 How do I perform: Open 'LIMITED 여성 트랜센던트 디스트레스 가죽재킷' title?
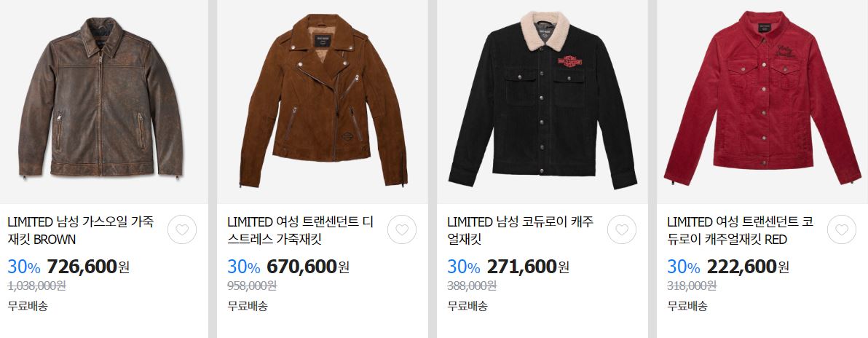coord(301,230)
